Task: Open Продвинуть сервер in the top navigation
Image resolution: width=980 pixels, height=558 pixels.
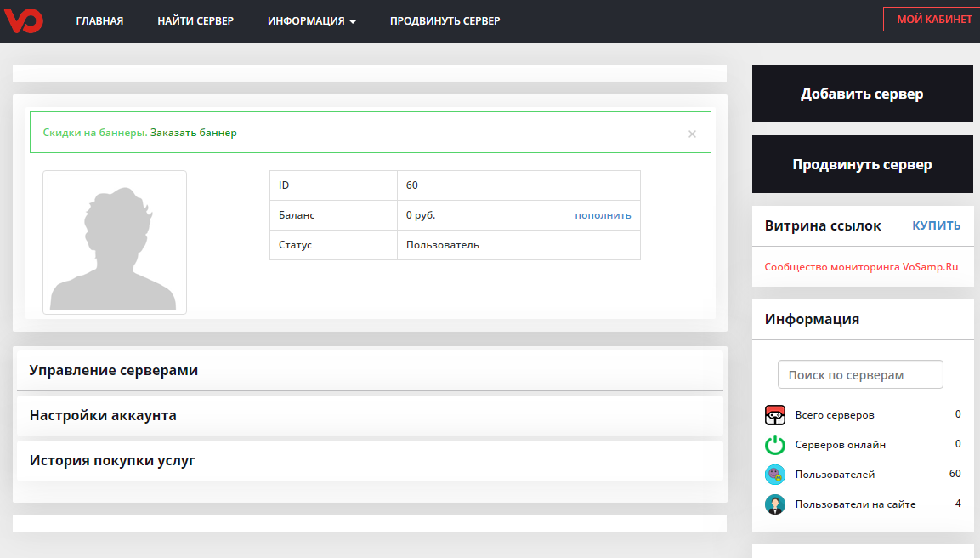Action: (x=445, y=21)
